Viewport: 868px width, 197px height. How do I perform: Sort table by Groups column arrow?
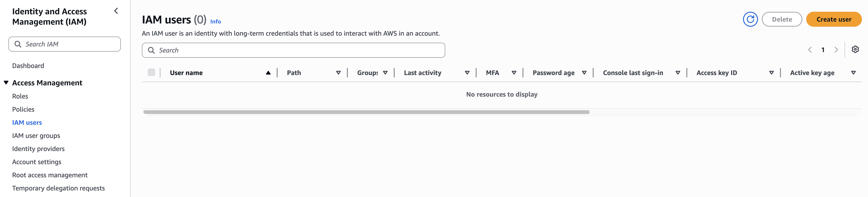click(x=385, y=73)
